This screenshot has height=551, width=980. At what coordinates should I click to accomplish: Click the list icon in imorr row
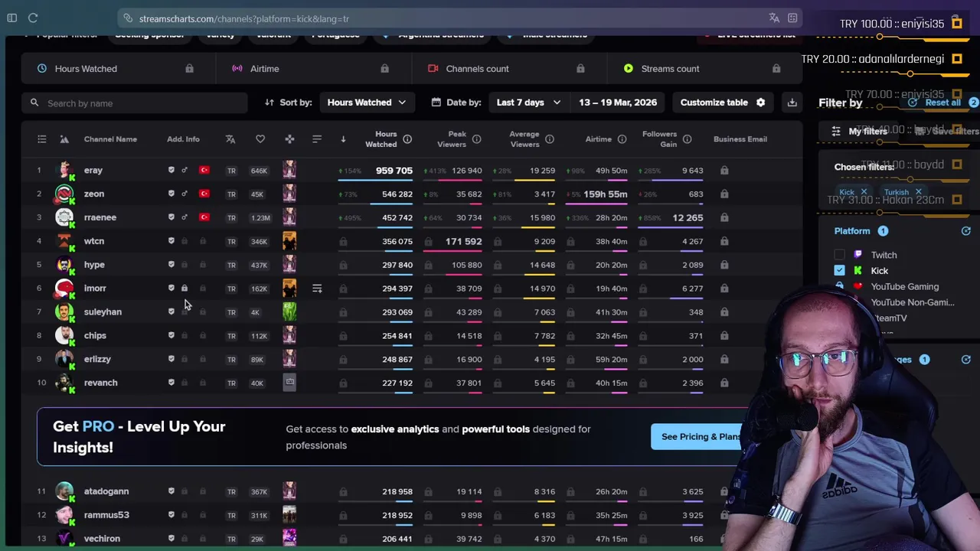[x=317, y=289]
